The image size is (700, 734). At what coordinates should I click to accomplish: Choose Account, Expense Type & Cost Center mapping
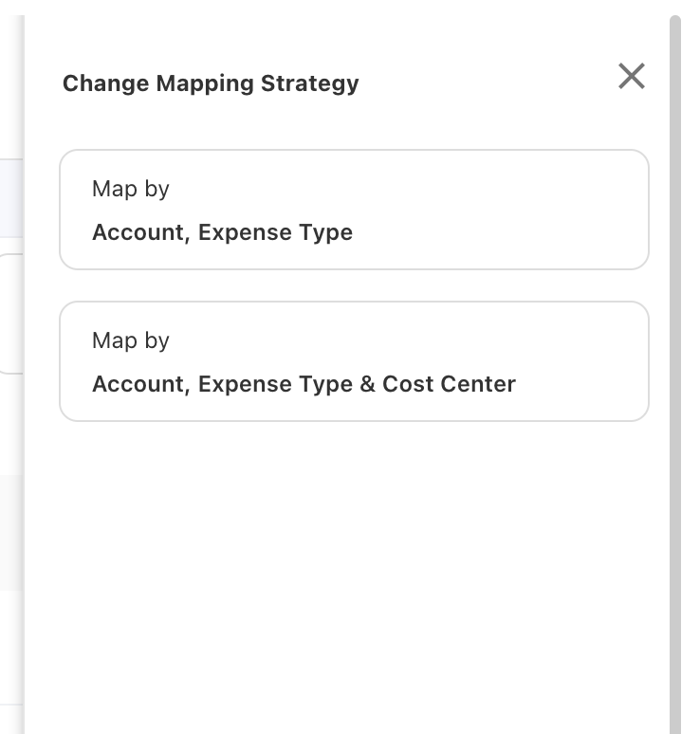click(x=354, y=361)
